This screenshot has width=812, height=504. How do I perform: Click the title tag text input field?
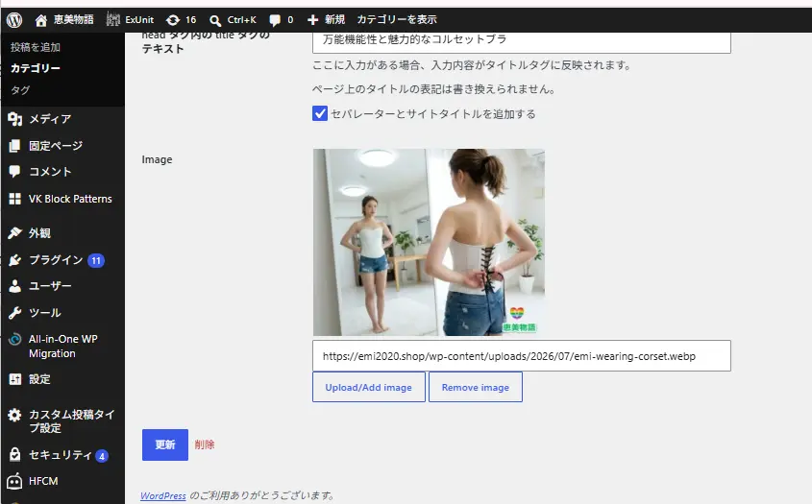[522, 41]
